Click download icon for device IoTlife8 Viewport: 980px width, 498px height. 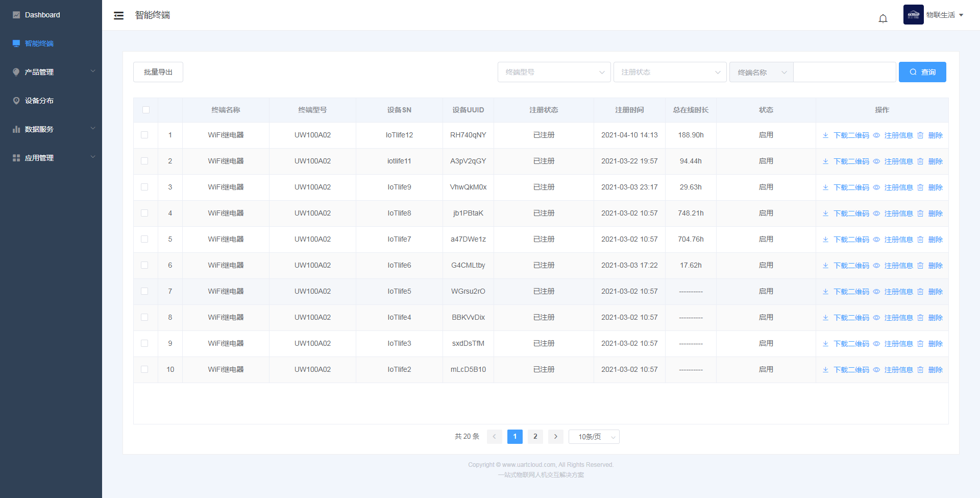coord(825,214)
